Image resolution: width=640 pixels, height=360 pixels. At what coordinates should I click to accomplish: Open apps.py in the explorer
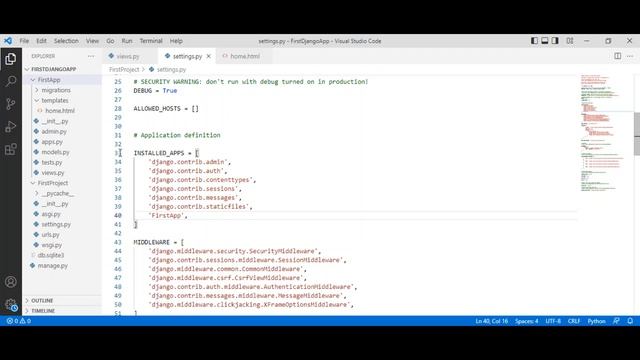52,142
